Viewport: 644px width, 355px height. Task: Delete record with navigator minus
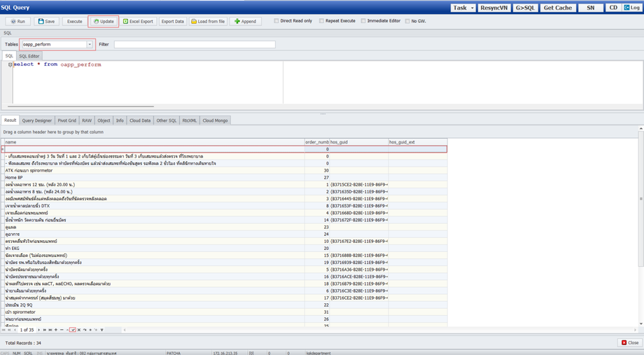tap(62, 330)
